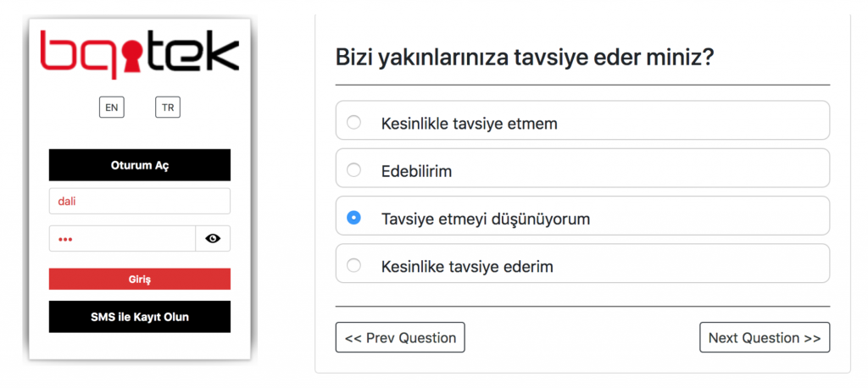Select the Kesinlikle tavsiye etmem radio button

click(353, 122)
